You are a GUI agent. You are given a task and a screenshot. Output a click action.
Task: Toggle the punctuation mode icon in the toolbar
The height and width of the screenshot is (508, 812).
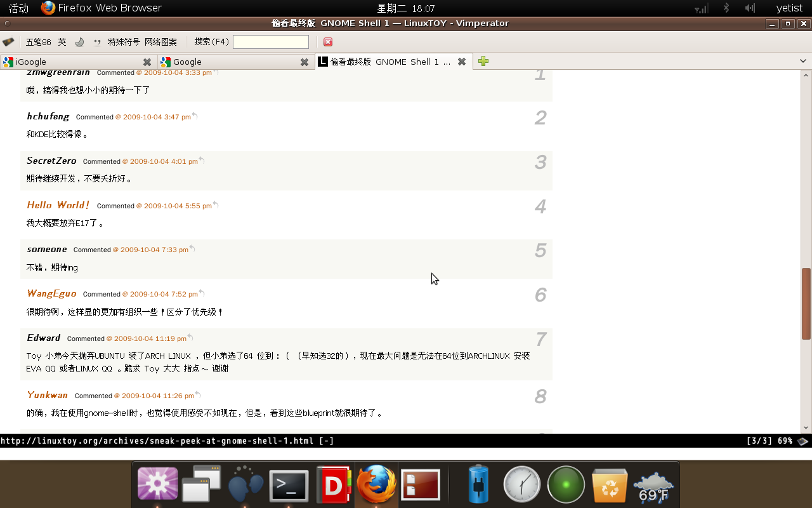click(x=97, y=42)
